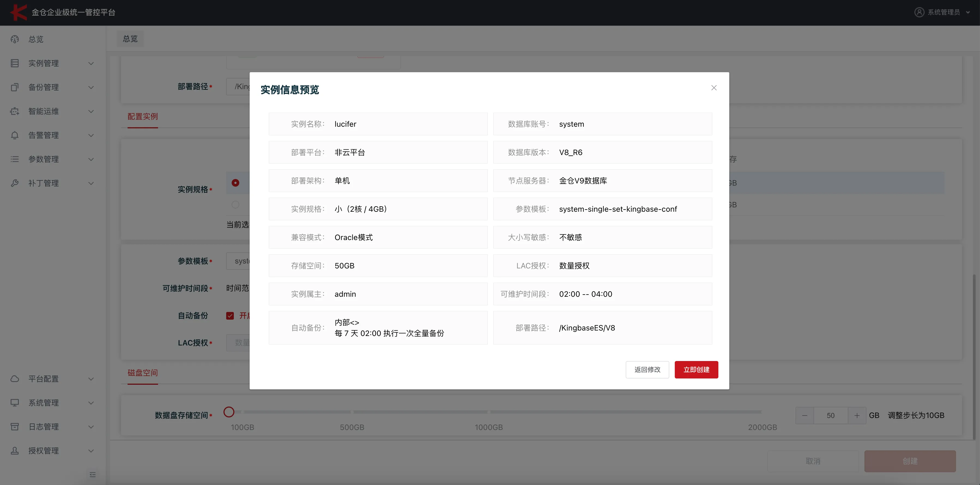980x485 pixels.
Task: Click 返回修改 to go back and edit
Action: [x=647, y=369]
